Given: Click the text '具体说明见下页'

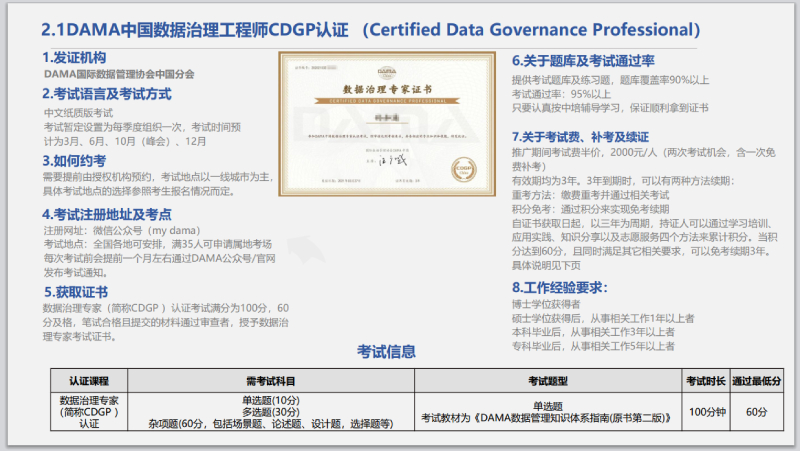Looking at the screenshot, I should pyautogui.click(x=546, y=265).
